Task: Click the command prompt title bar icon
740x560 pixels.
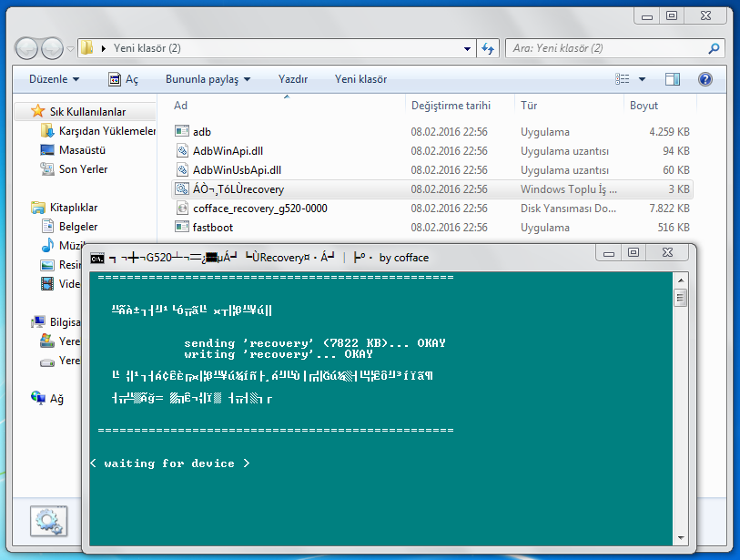Action: pos(97,259)
